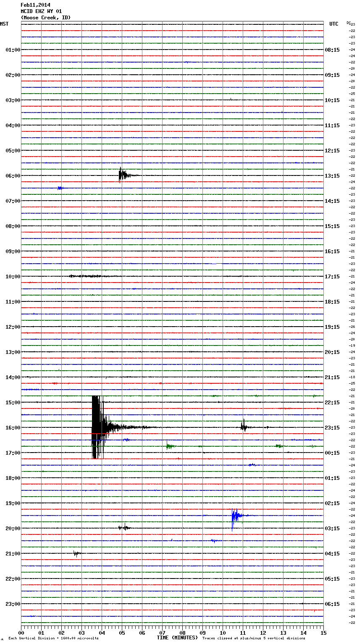Click the small black event on 20:00 trace
357x644 pixels.
[124, 527]
